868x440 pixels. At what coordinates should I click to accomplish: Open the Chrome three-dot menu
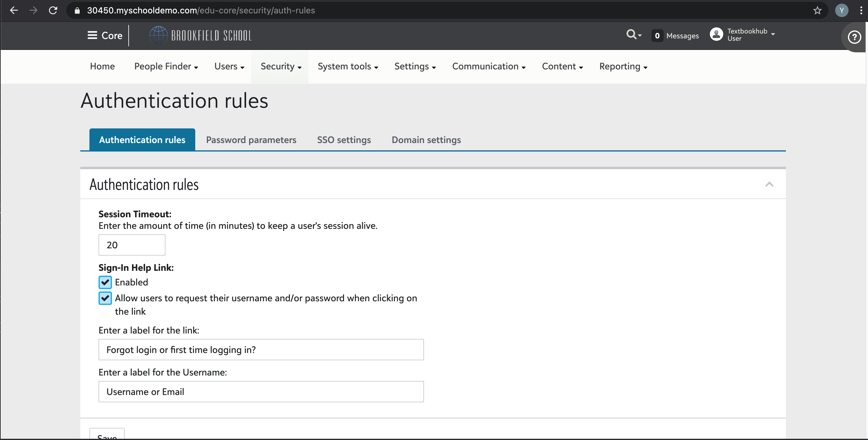[x=861, y=10]
